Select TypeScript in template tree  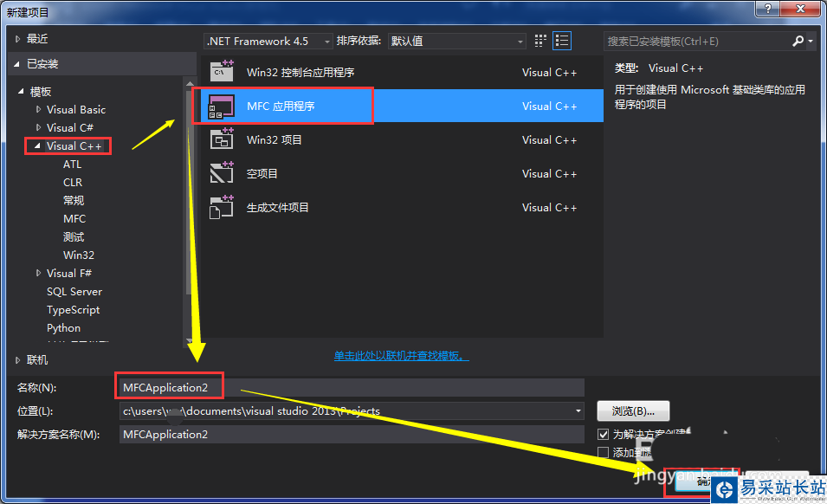pyautogui.click(x=74, y=310)
